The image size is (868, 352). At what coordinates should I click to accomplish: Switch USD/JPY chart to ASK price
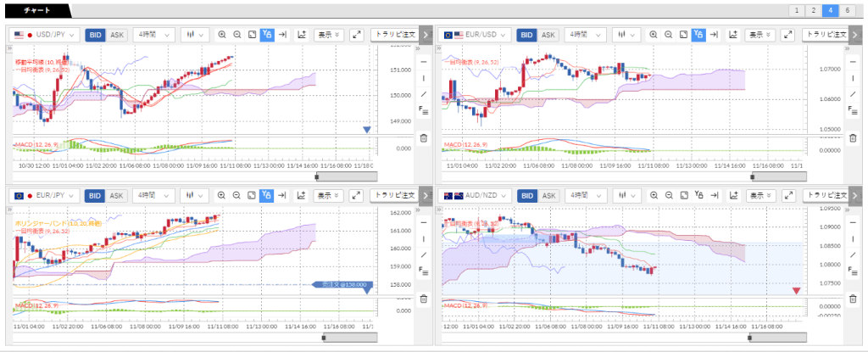tap(117, 35)
